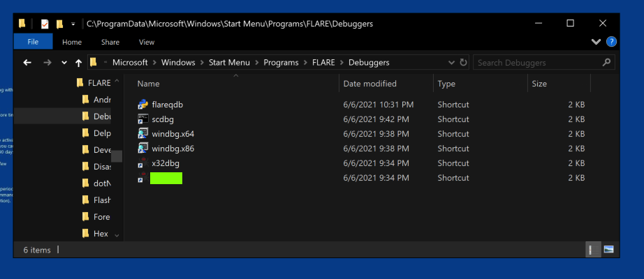
Task: Go back to the previous folder
Action: [x=27, y=63]
